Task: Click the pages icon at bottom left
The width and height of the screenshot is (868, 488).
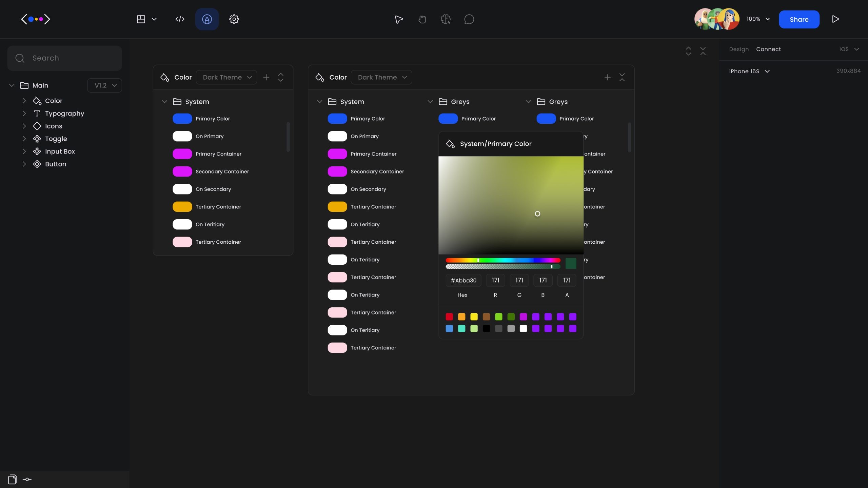Action: point(13,479)
